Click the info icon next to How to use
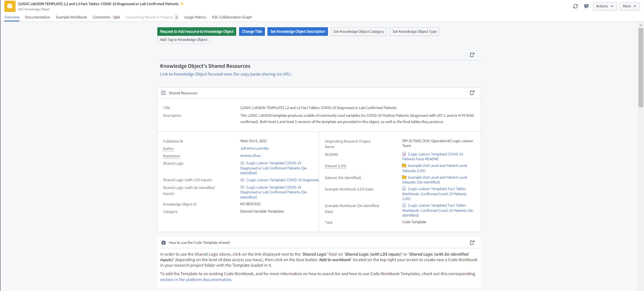The height and width of the screenshot is (291, 644). [164, 243]
